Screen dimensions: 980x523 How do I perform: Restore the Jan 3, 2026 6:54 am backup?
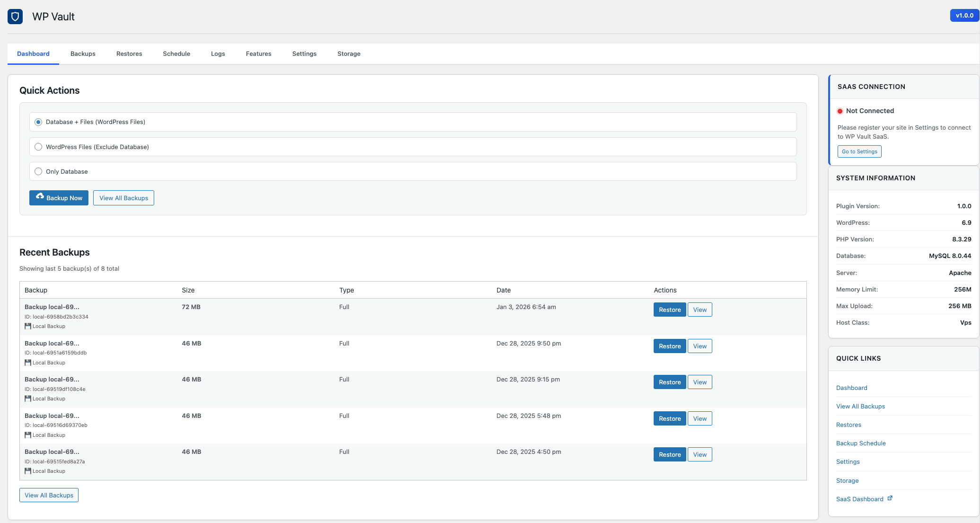(x=670, y=310)
